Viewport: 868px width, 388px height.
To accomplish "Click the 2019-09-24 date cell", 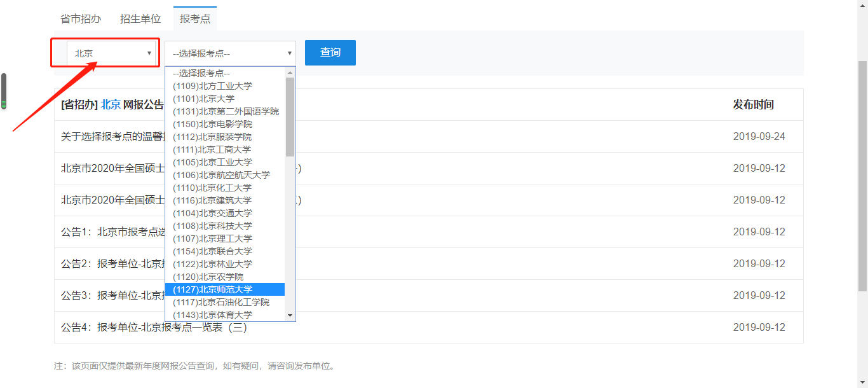I will click(x=759, y=137).
